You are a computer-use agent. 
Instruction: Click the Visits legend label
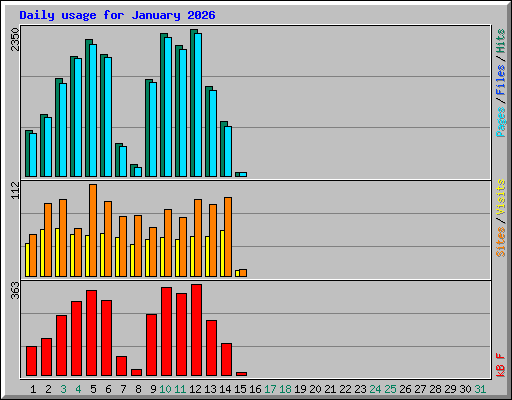pos(501,197)
